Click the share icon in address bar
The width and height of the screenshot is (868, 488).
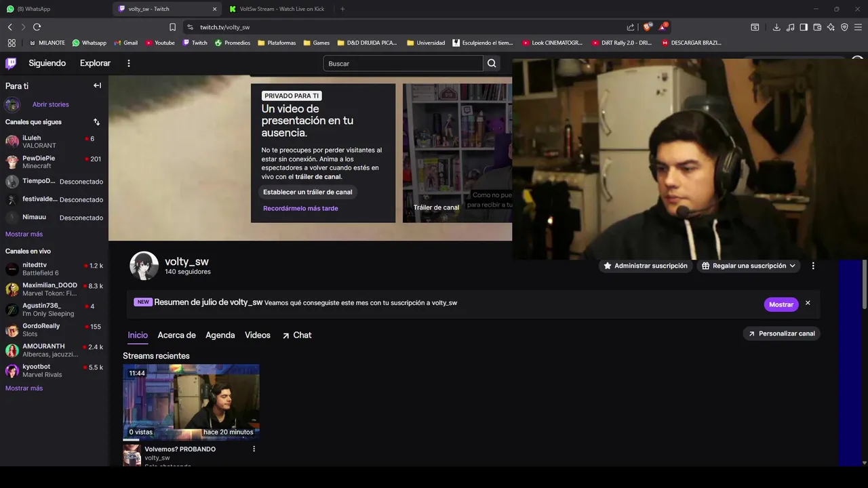(x=631, y=27)
